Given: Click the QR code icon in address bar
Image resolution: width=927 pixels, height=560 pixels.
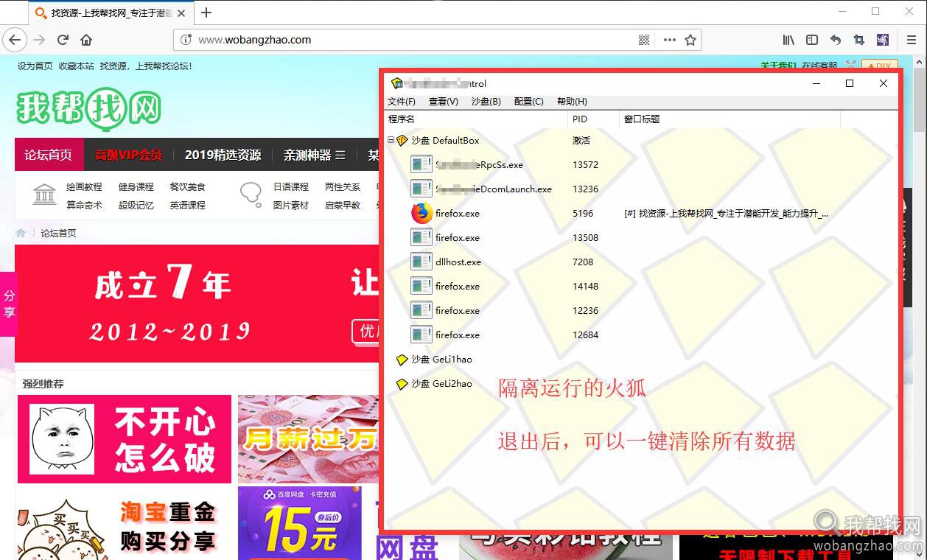Looking at the screenshot, I should (644, 40).
